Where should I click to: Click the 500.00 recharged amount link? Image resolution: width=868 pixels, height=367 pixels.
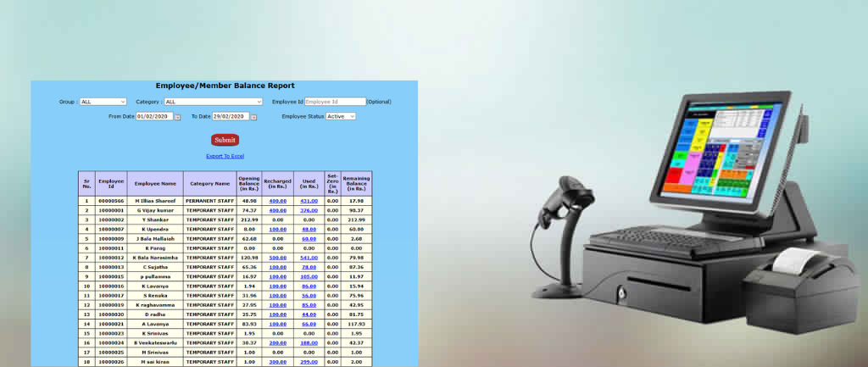click(x=277, y=258)
